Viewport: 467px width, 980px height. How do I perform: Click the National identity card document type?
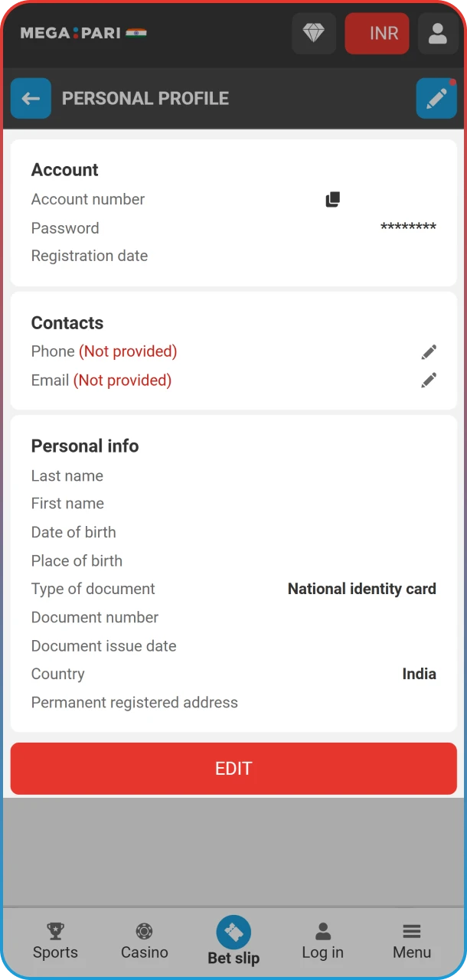point(361,589)
